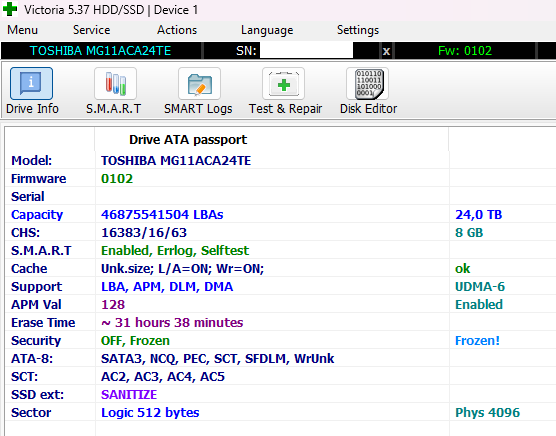The height and width of the screenshot is (436, 556).
Task: Select the APM Val value 128
Action: (x=113, y=305)
